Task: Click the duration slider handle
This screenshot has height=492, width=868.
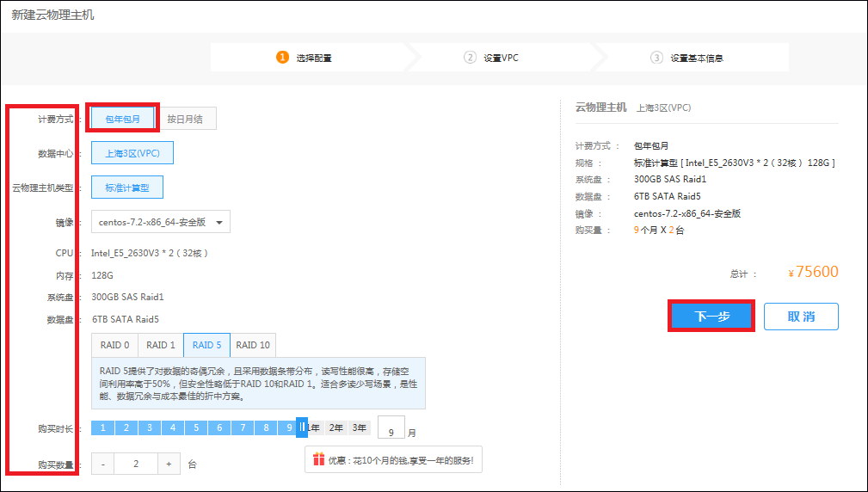Action: pos(302,427)
